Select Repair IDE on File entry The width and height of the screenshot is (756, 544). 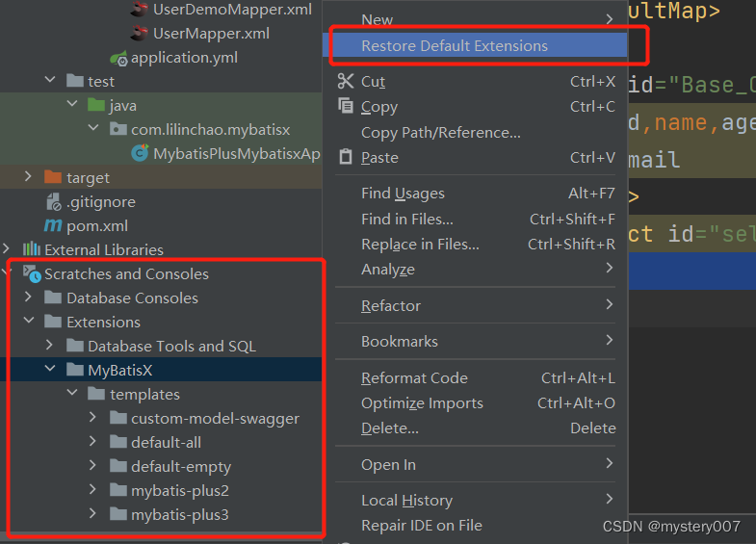pyautogui.click(x=475, y=526)
